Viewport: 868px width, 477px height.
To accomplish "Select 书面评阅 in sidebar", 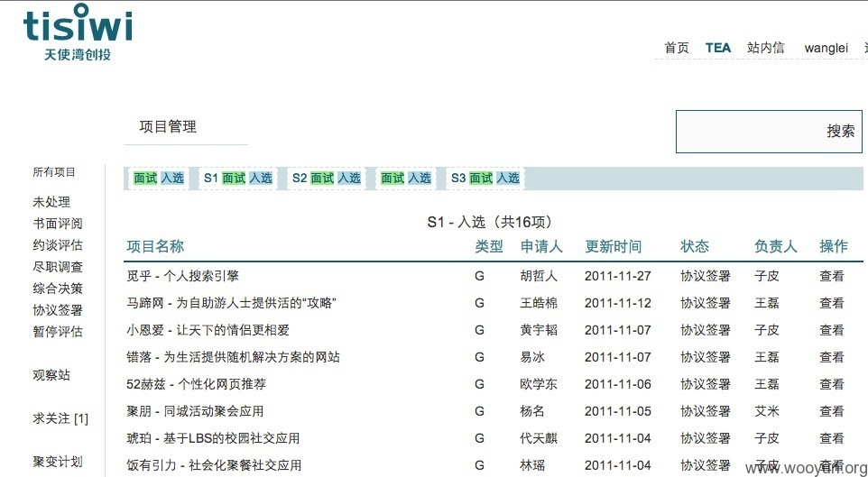I will click(58, 224).
